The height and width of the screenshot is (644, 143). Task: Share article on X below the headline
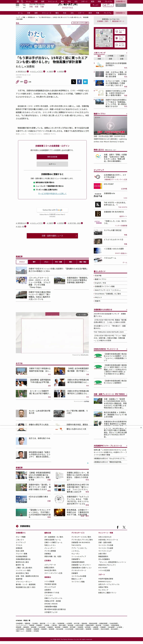pyautogui.click(x=73, y=82)
